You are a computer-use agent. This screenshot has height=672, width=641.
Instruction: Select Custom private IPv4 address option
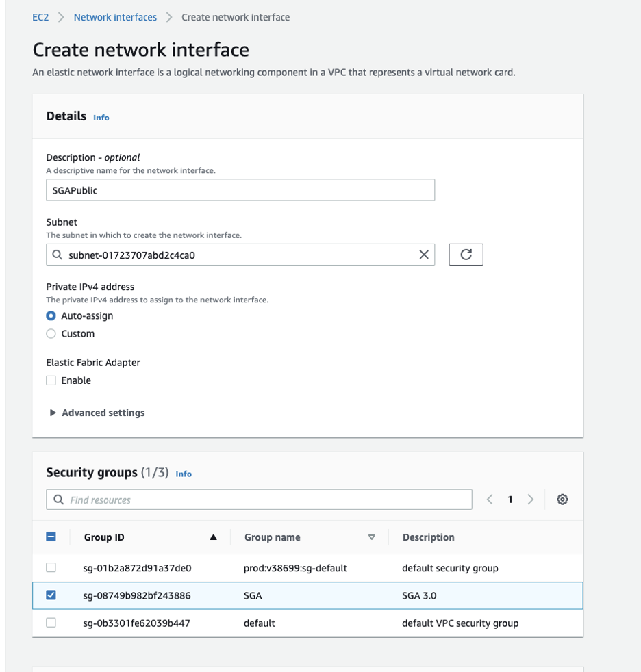pos(51,333)
